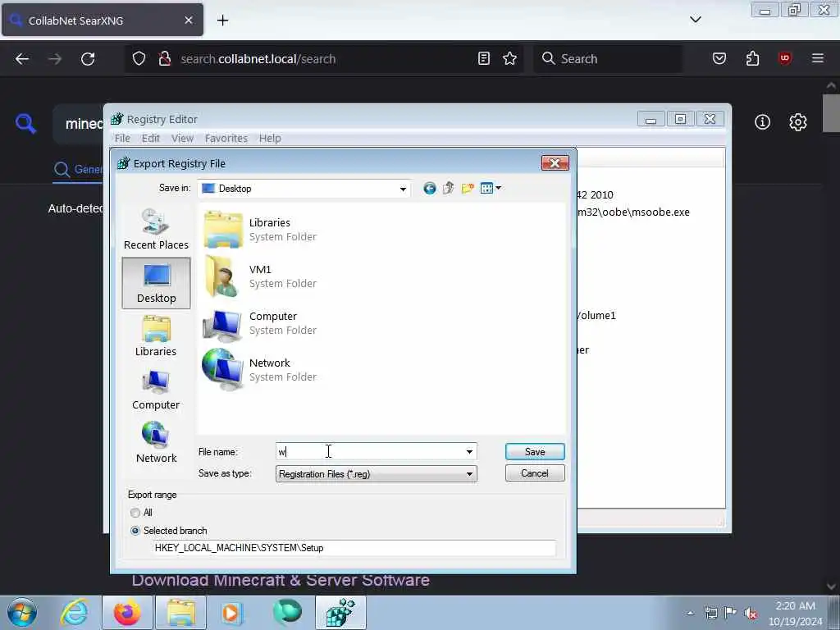Click the SearXNG magnifier logo
The image size is (840, 630).
25,123
